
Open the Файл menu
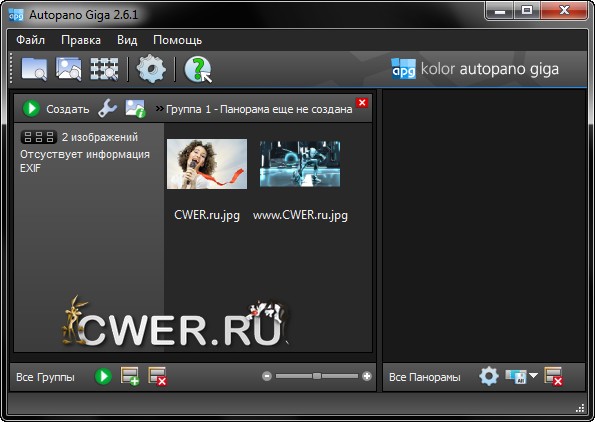[x=30, y=40]
